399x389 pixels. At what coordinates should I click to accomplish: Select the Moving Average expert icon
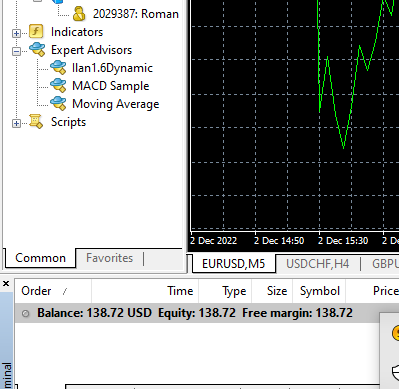[58, 104]
